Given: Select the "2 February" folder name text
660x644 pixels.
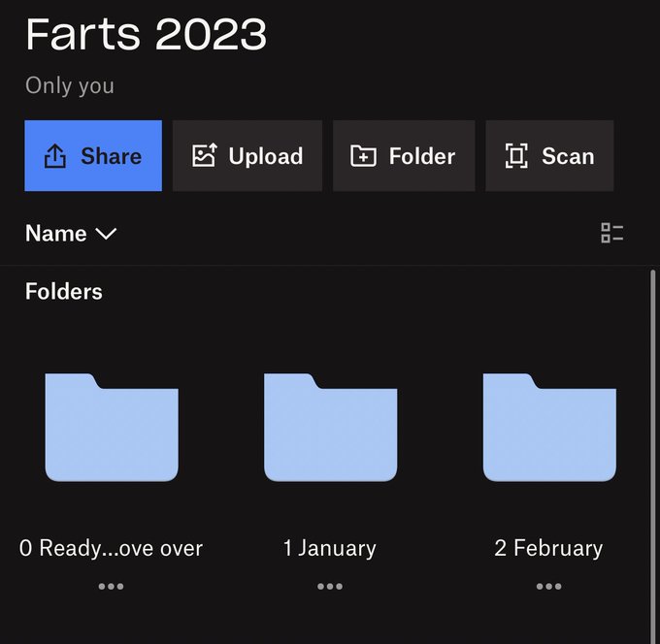Looking at the screenshot, I should 549,549.
